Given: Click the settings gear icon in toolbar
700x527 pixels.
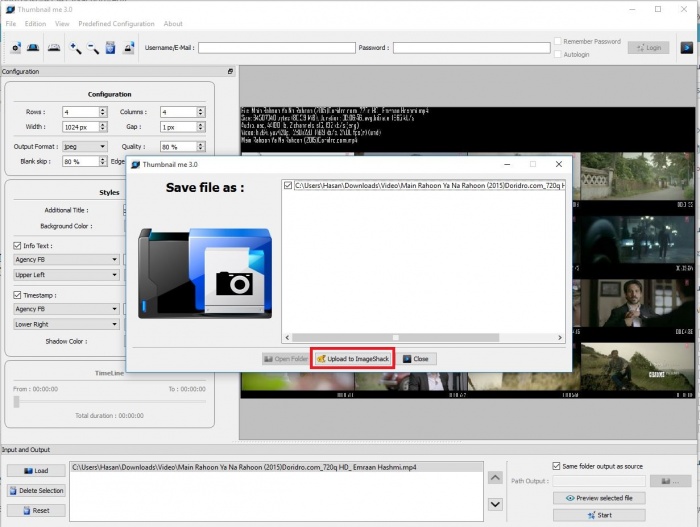Looking at the screenshot, I should [x=16, y=47].
